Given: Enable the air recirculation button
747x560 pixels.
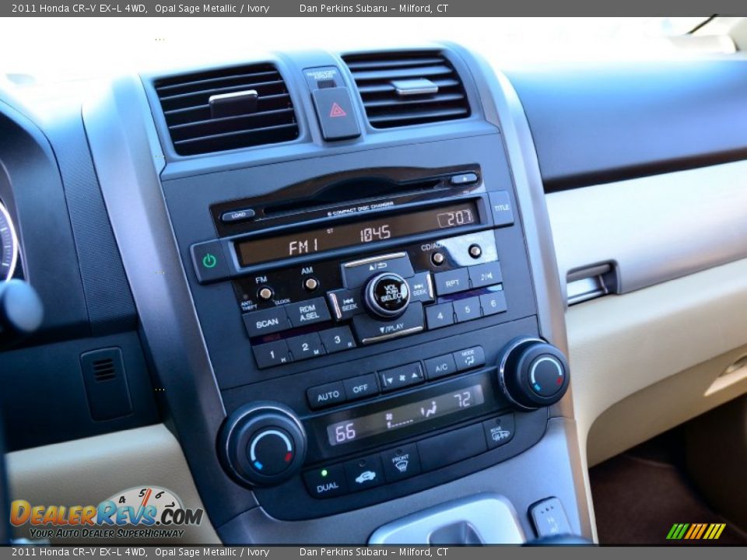Looking at the screenshot, I should [365, 476].
